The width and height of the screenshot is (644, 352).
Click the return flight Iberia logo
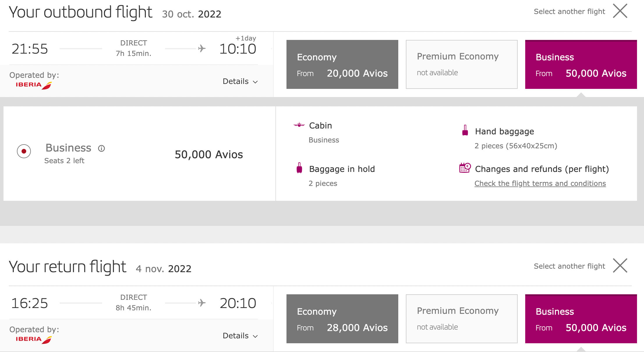pos(33,339)
